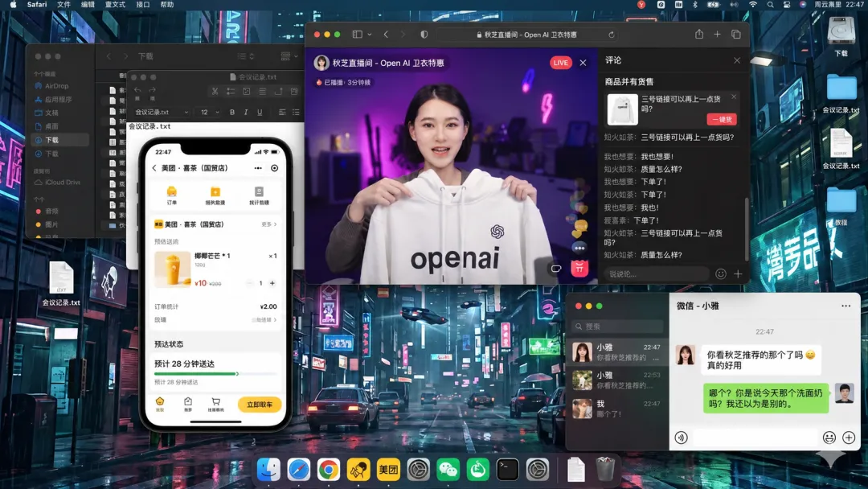Open three-dots menu in Meituan phone header
This screenshot has width=868, height=489.
258,168
